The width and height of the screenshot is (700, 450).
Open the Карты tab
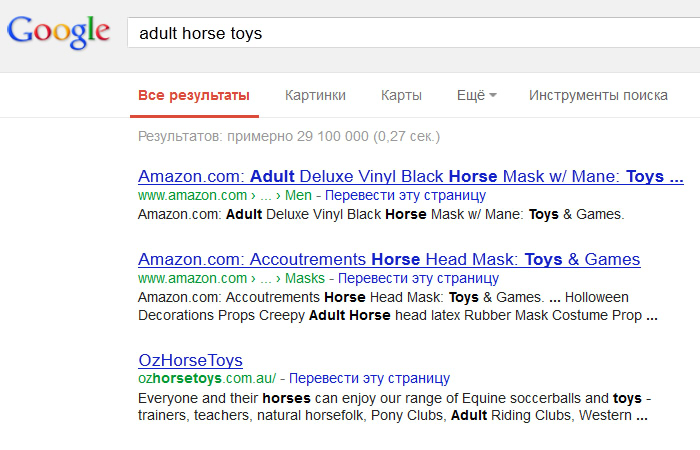pyautogui.click(x=401, y=96)
